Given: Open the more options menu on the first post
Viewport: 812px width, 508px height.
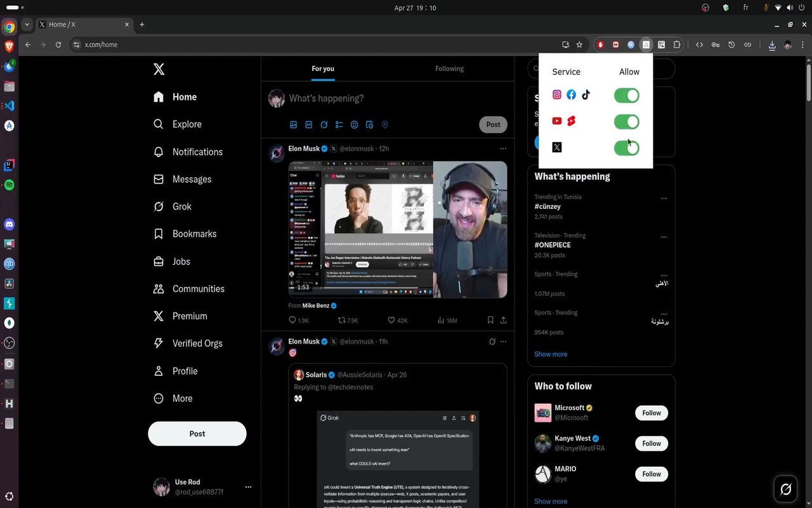Looking at the screenshot, I should (503, 149).
